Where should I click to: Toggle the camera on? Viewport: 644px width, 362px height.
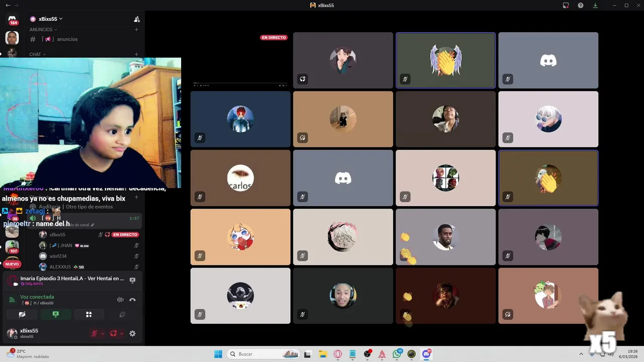click(22, 314)
